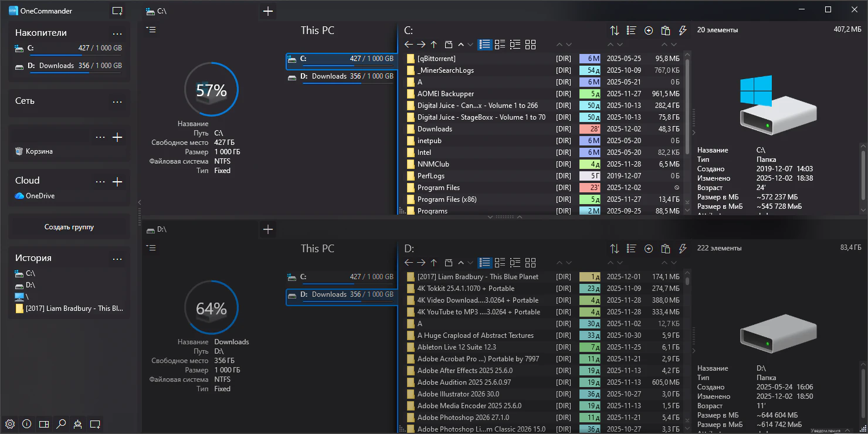Open OneDrive from the Cloud section
This screenshot has width=868, height=434.
click(39, 196)
